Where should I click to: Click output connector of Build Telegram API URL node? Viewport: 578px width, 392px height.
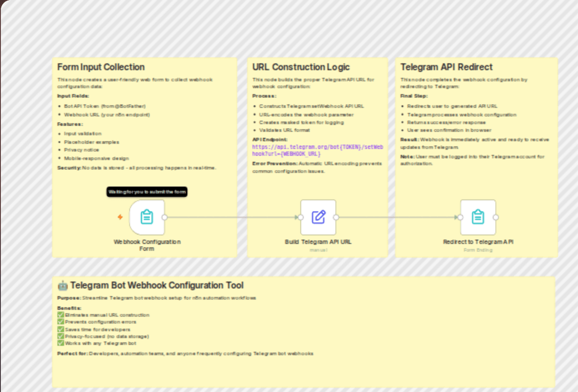336,217
